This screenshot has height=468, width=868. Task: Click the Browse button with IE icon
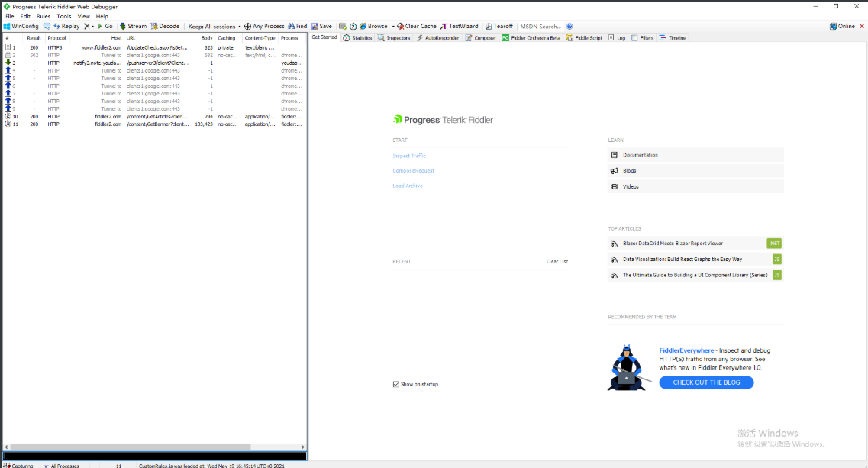373,26
